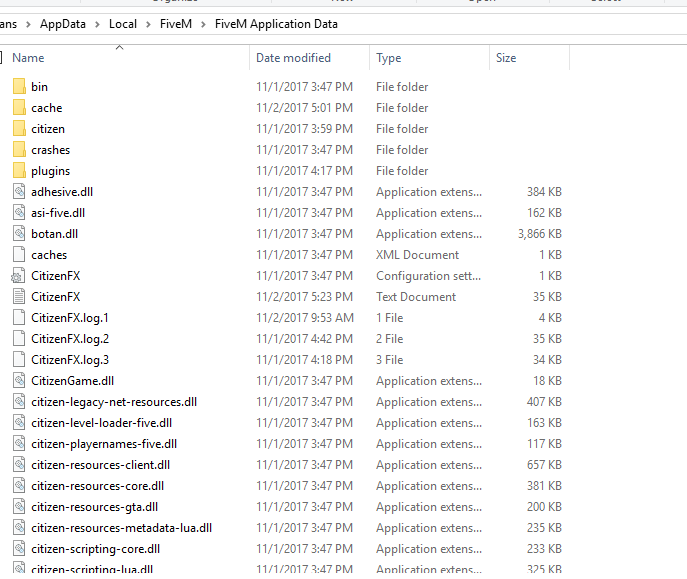Click the 657 KB size value
Image resolution: width=687 pixels, height=579 pixels.
pyautogui.click(x=544, y=465)
